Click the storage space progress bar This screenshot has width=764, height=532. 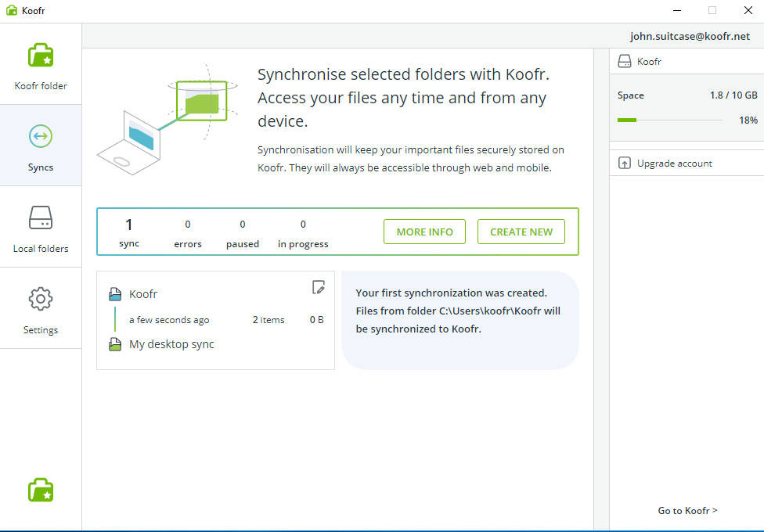coord(670,120)
